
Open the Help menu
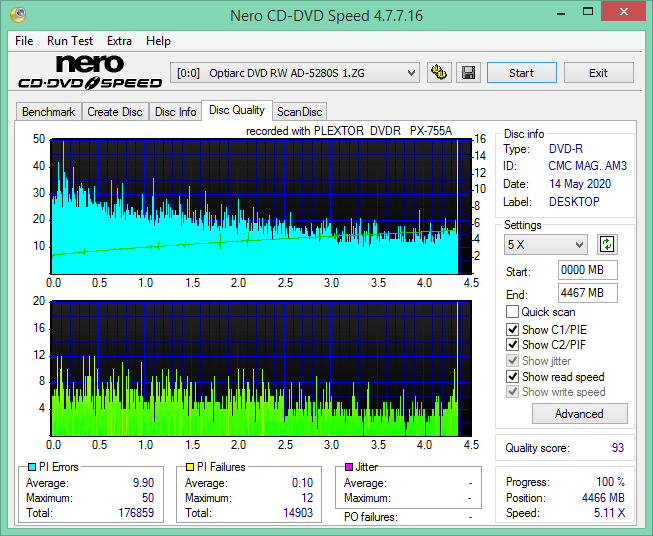click(158, 41)
